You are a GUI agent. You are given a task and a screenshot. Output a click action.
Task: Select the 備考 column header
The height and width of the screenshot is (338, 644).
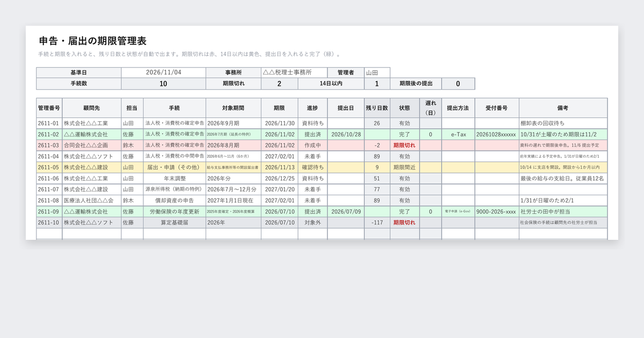563,108
